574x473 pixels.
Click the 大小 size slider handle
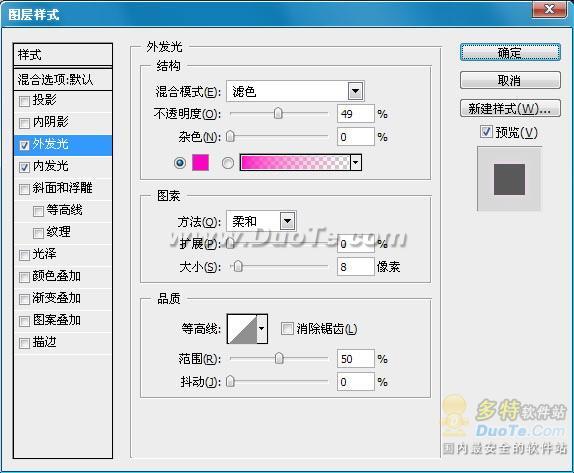pyautogui.click(x=238, y=266)
